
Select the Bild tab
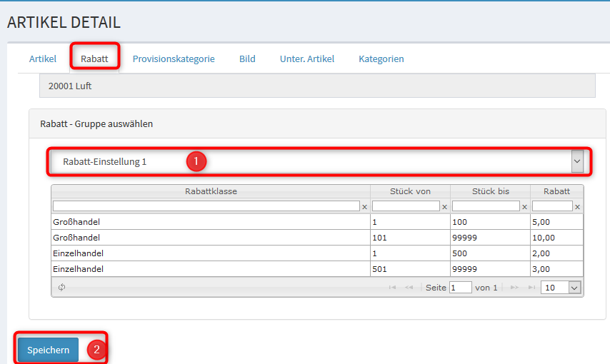(247, 59)
